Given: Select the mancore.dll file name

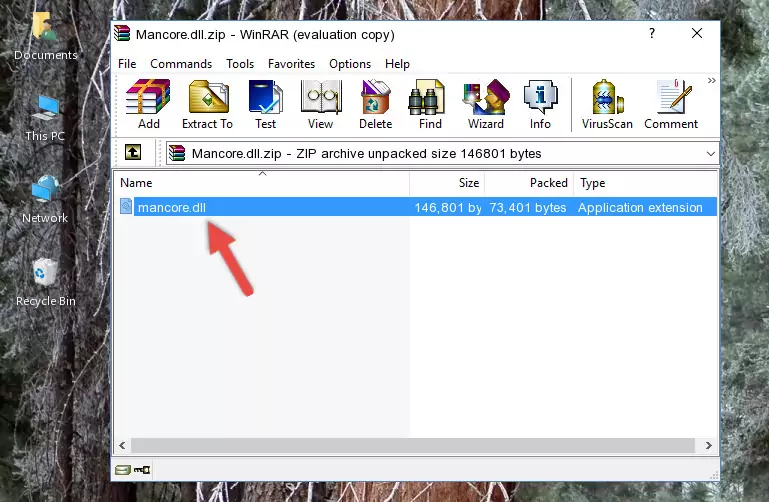Looking at the screenshot, I should pos(172,207).
